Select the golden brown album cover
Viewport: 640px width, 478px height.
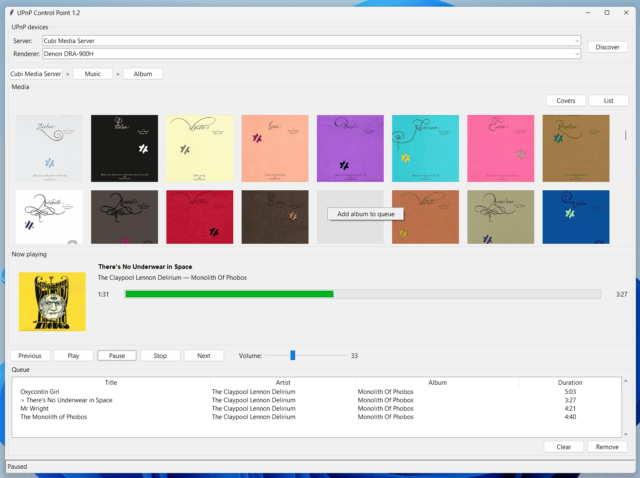click(576, 148)
